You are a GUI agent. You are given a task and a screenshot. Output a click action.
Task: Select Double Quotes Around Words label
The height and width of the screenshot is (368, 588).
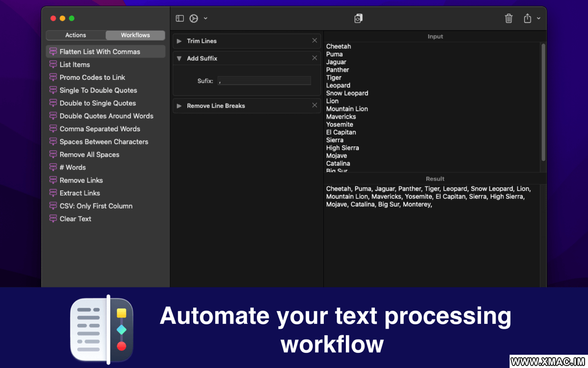coord(106,116)
